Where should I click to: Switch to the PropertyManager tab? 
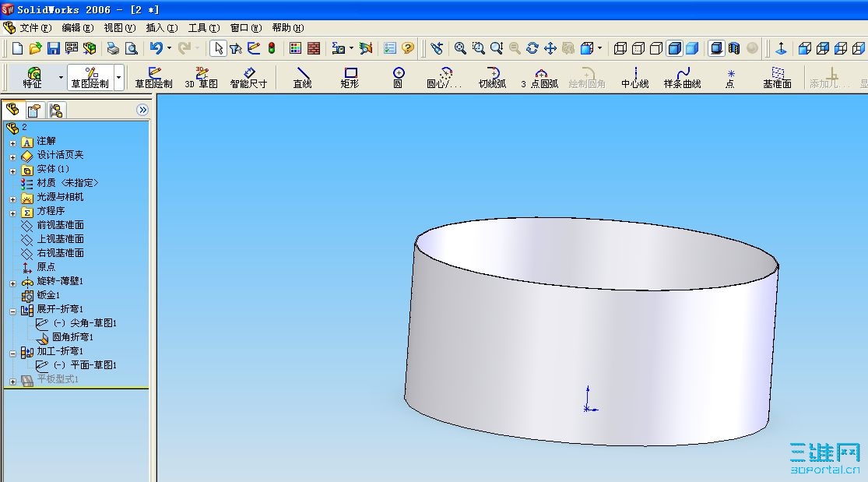click(34, 111)
